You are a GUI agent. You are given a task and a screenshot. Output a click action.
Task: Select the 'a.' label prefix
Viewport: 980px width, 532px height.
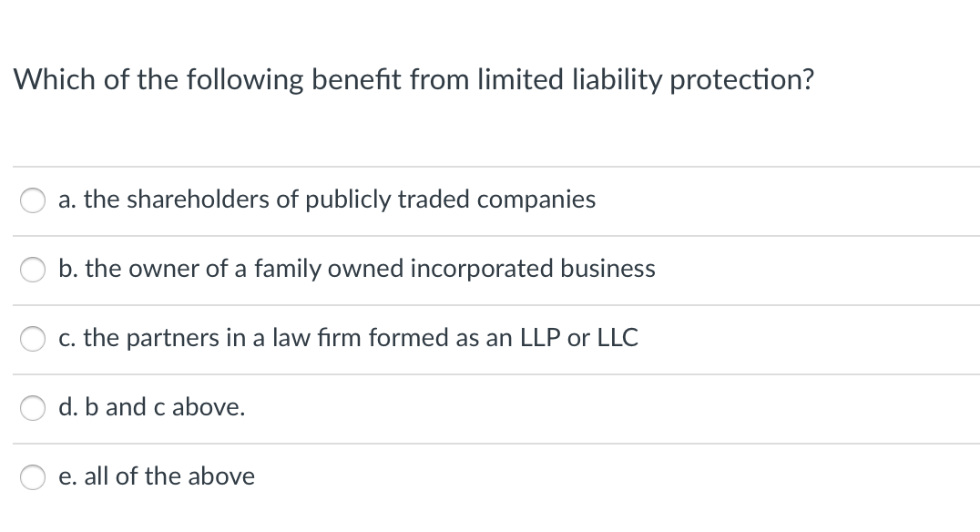[x=66, y=199]
